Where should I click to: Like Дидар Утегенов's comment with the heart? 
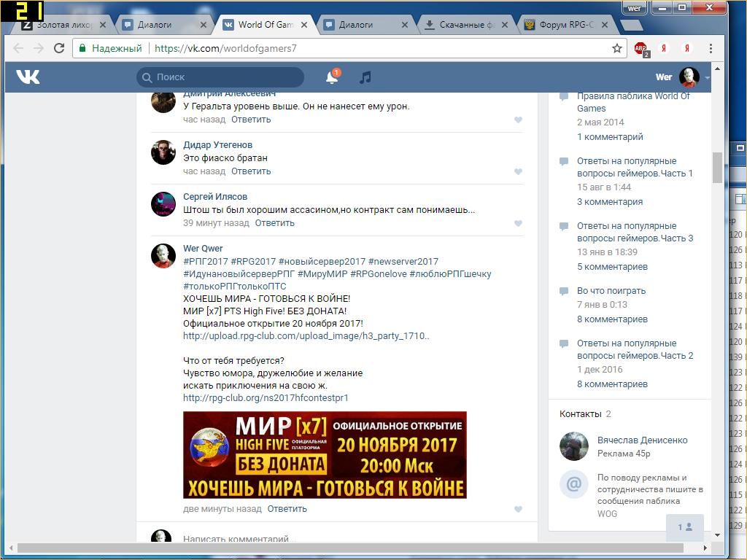pos(519,171)
